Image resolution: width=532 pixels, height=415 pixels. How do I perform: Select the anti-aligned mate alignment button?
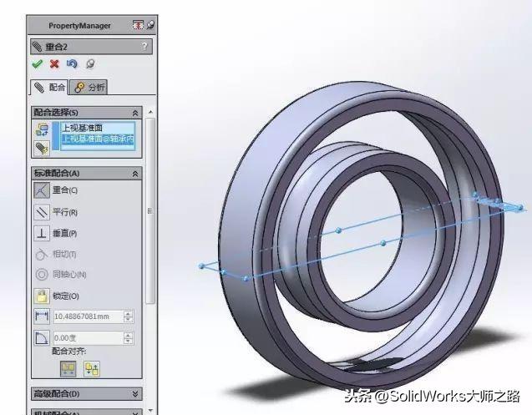click(92, 369)
